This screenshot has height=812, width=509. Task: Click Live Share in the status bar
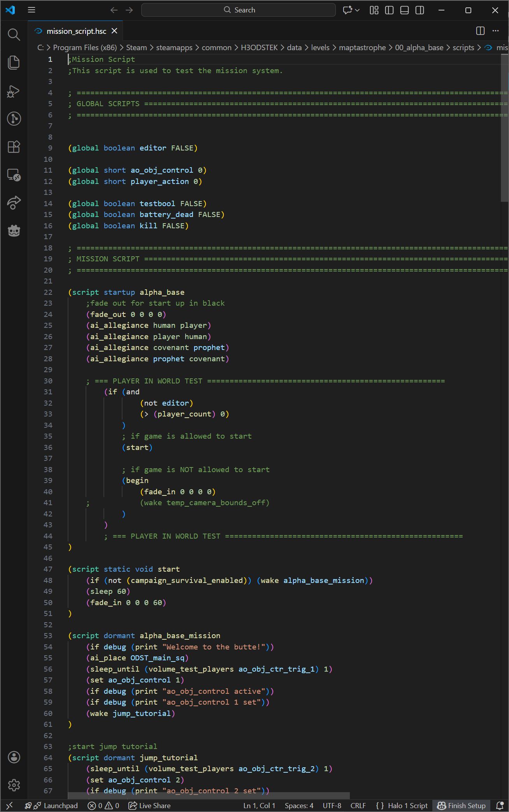click(150, 805)
